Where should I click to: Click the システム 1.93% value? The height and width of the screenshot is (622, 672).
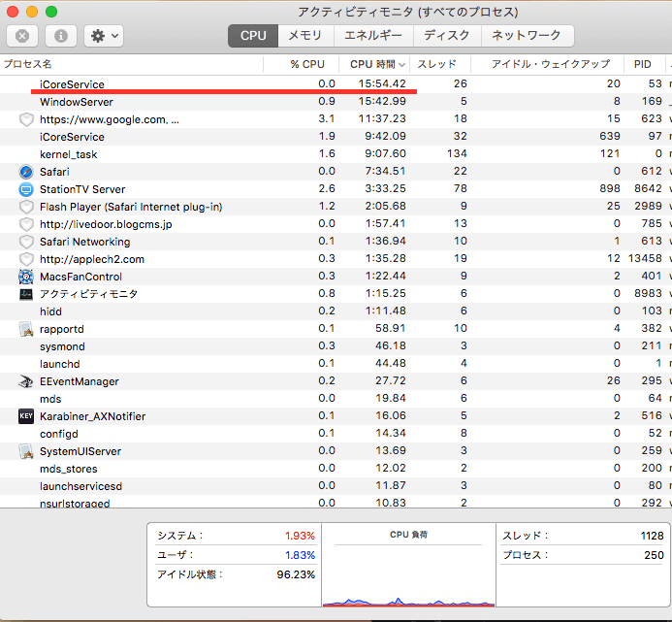pos(300,536)
